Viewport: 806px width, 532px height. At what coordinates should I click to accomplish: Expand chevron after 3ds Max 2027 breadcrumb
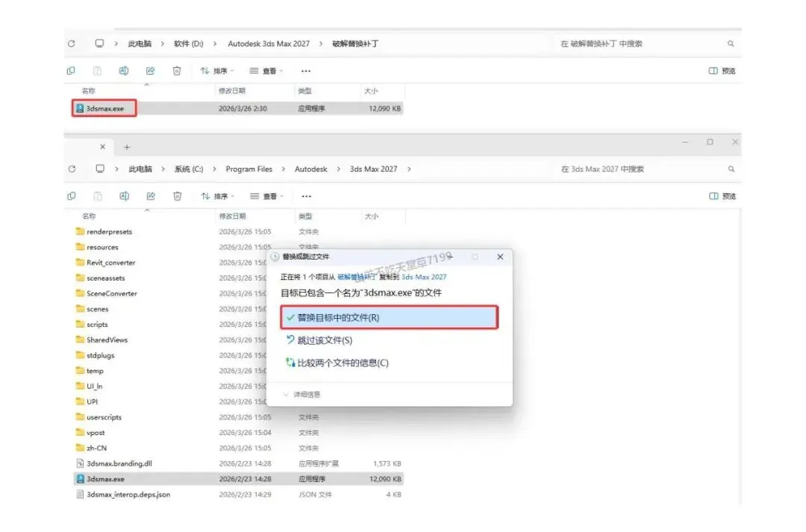(x=409, y=169)
